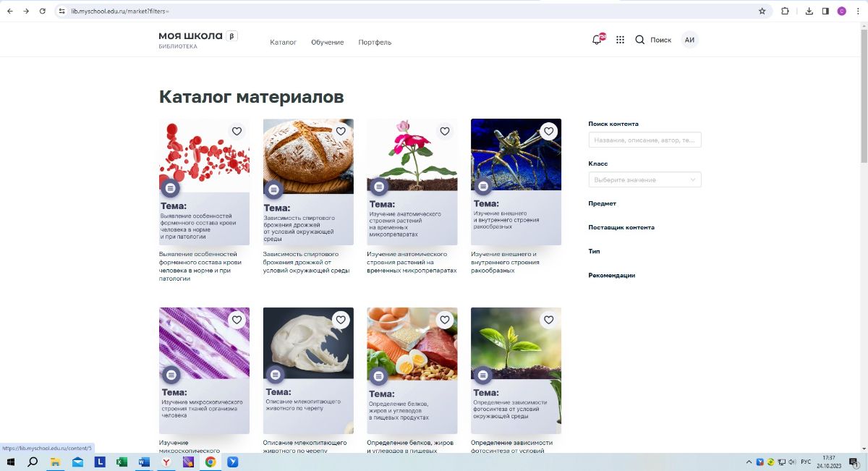This screenshot has width=868, height=471.
Task: Open the Windows action center notifications icon
Action: (x=854, y=462)
